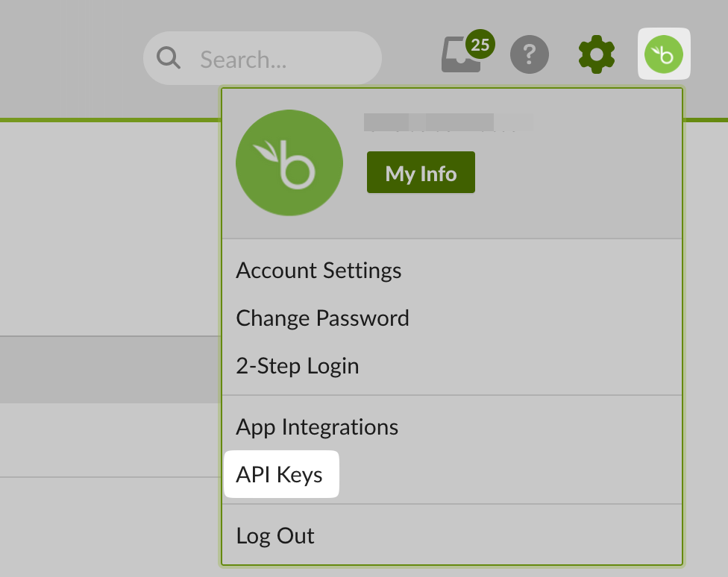Image resolution: width=728 pixels, height=577 pixels.
Task: Click the blurred user name in the dropdown
Action: pyautogui.click(x=448, y=122)
